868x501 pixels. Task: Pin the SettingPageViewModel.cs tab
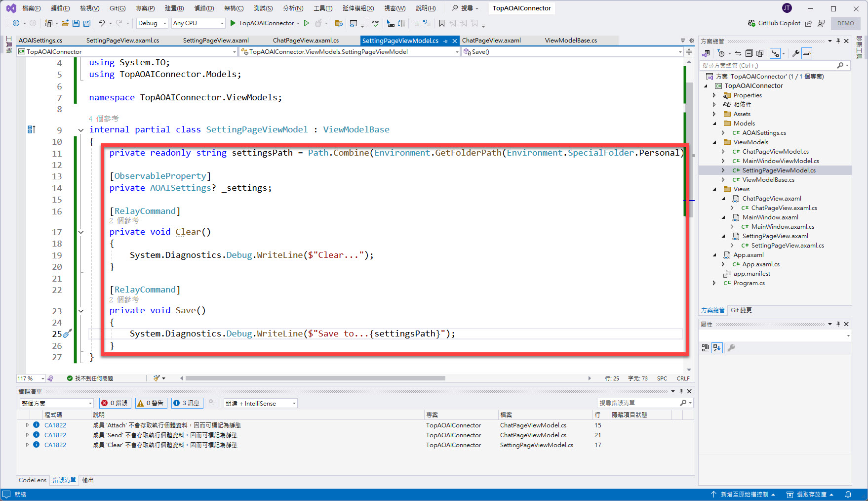pyautogui.click(x=446, y=41)
